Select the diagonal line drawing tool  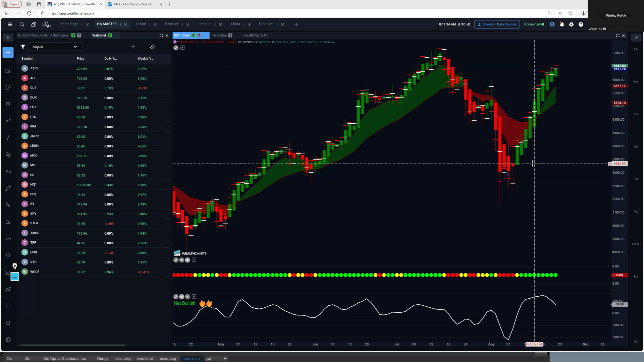pyautogui.click(x=8, y=138)
